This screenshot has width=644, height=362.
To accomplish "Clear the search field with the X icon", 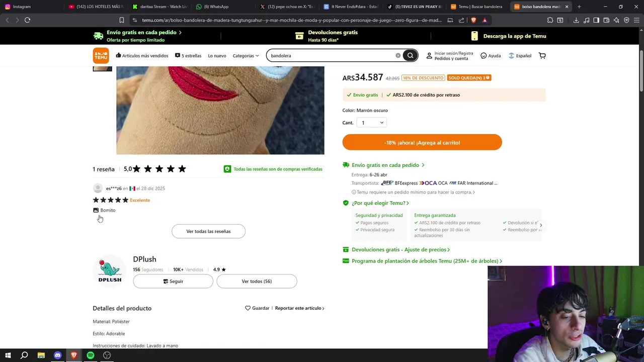I will [x=398, y=56].
